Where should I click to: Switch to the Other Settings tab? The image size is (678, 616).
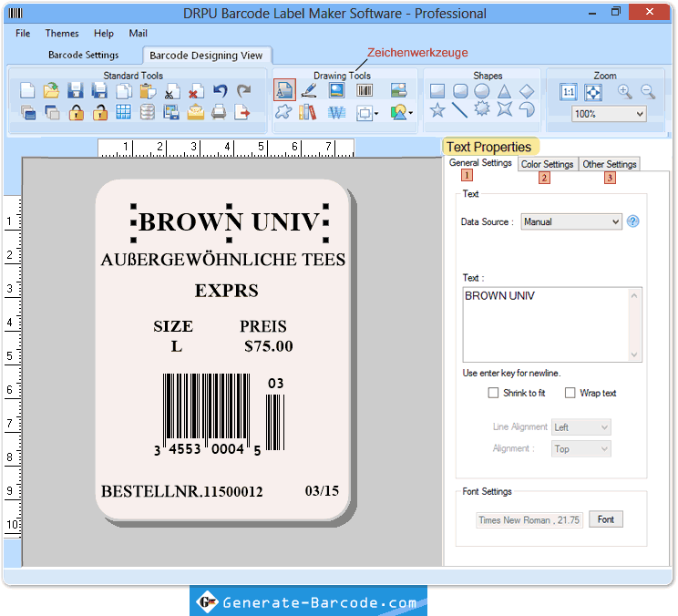click(610, 164)
